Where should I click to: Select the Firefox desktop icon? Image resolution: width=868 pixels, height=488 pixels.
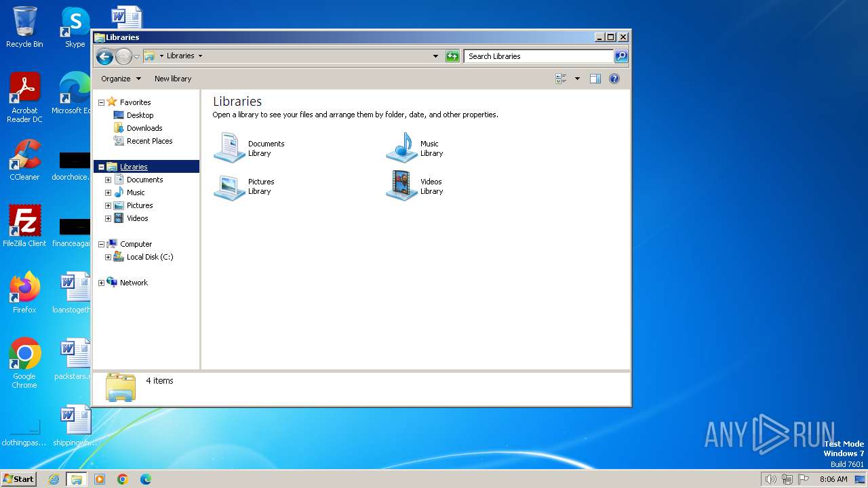pos(24,293)
